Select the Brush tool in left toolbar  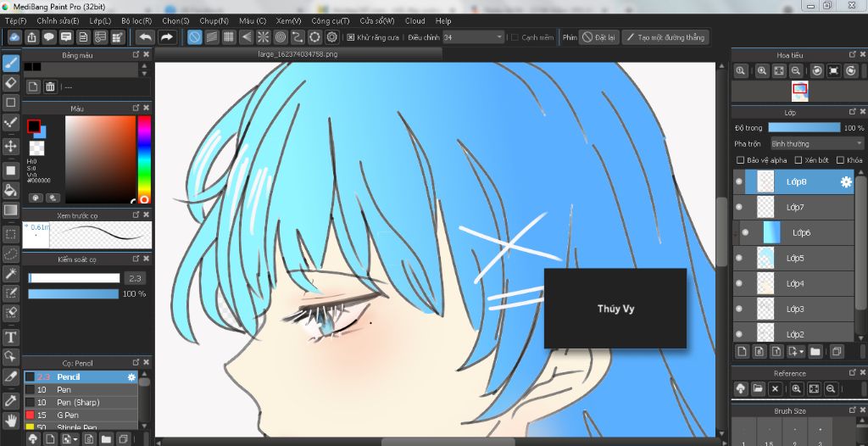[x=11, y=63]
